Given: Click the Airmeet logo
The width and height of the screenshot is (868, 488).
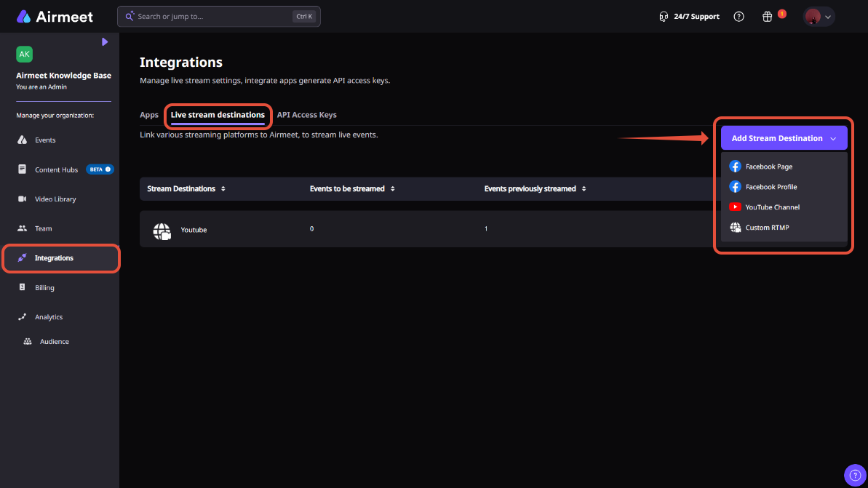Looking at the screenshot, I should tap(55, 17).
